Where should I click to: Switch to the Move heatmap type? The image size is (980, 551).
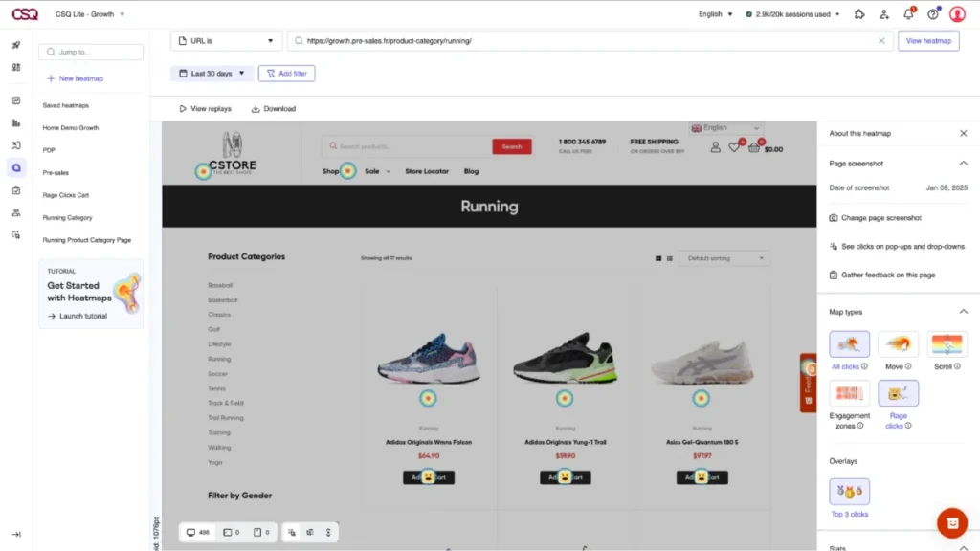898,346
